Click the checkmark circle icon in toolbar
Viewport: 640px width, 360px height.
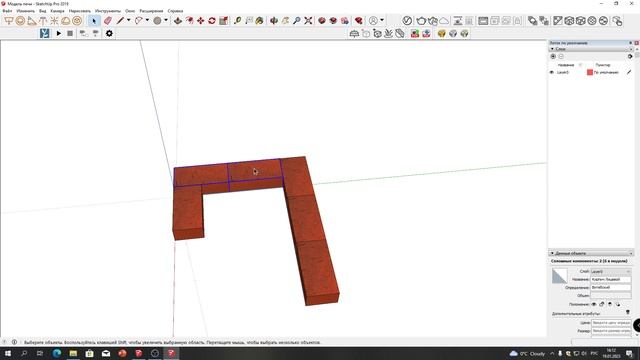point(407,20)
